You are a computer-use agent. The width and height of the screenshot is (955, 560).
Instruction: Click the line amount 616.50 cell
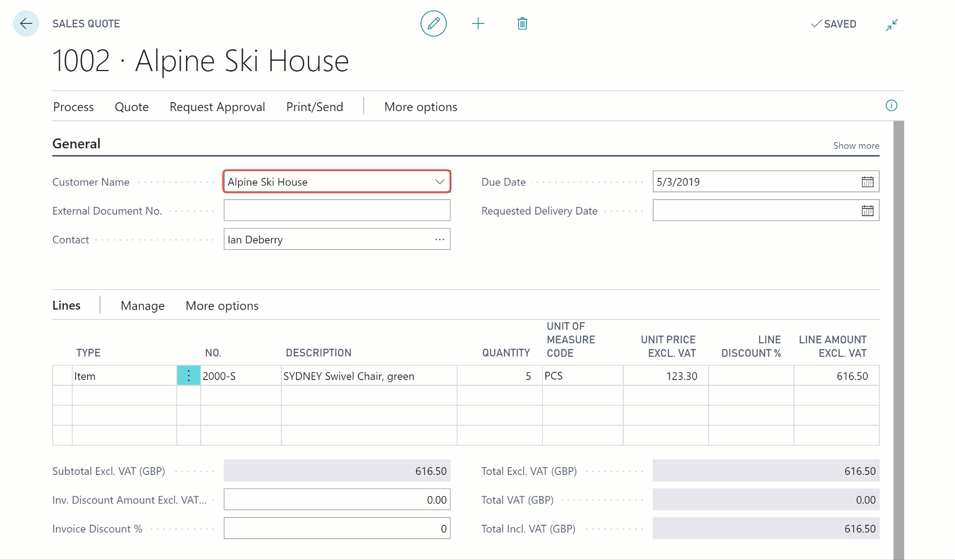(836, 376)
